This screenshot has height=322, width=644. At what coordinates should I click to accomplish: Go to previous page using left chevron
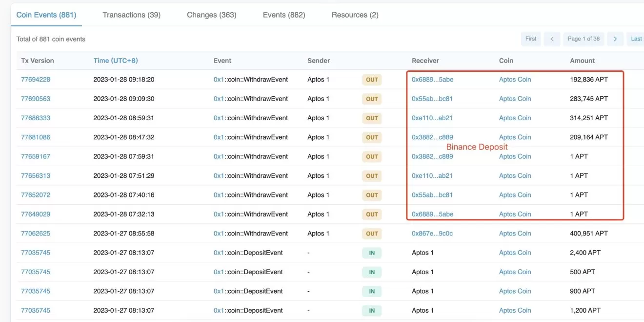552,39
